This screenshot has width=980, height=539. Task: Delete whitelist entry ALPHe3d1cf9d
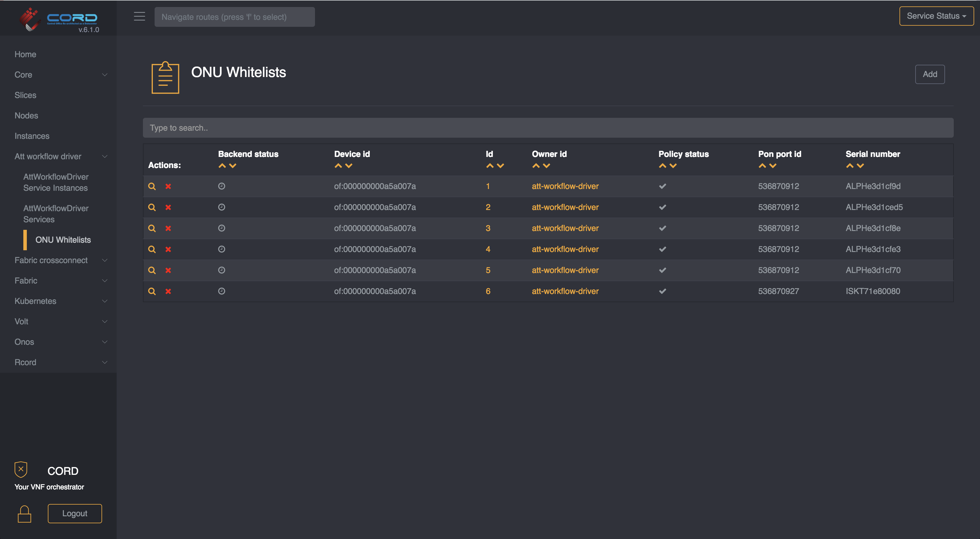click(168, 186)
